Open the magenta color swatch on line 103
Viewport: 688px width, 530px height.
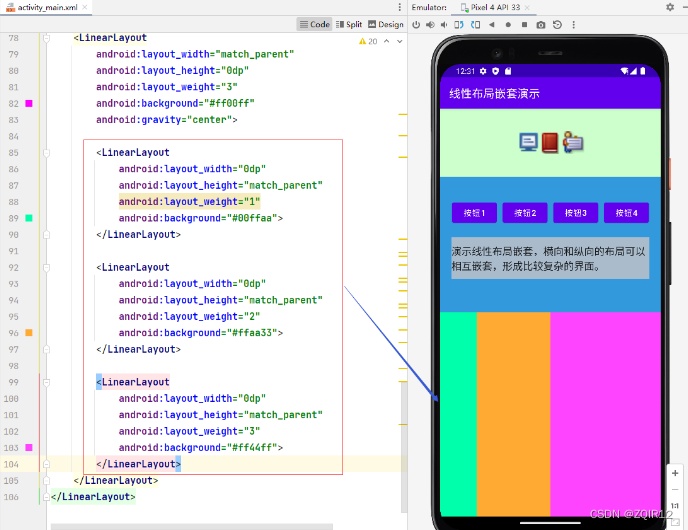(x=29, y=448)
